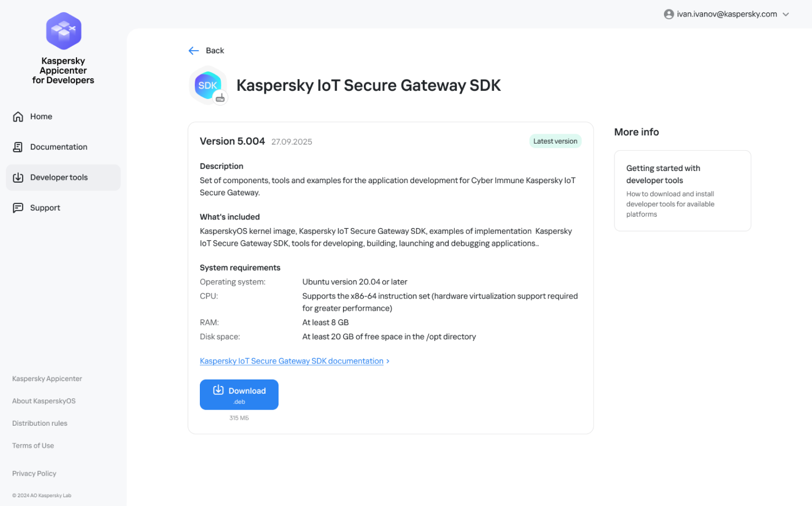Click the Documentation book icon
Viewport: 812px width, 506px height.
point(18,147)
